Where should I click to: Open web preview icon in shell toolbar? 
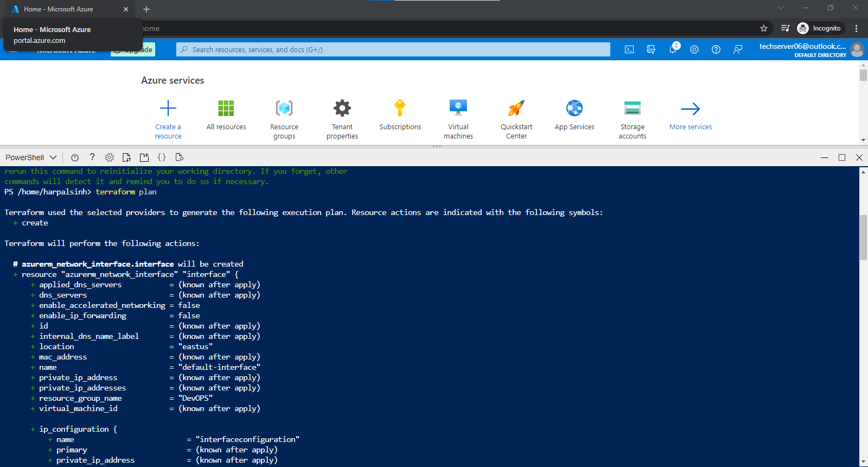[179, 157]
